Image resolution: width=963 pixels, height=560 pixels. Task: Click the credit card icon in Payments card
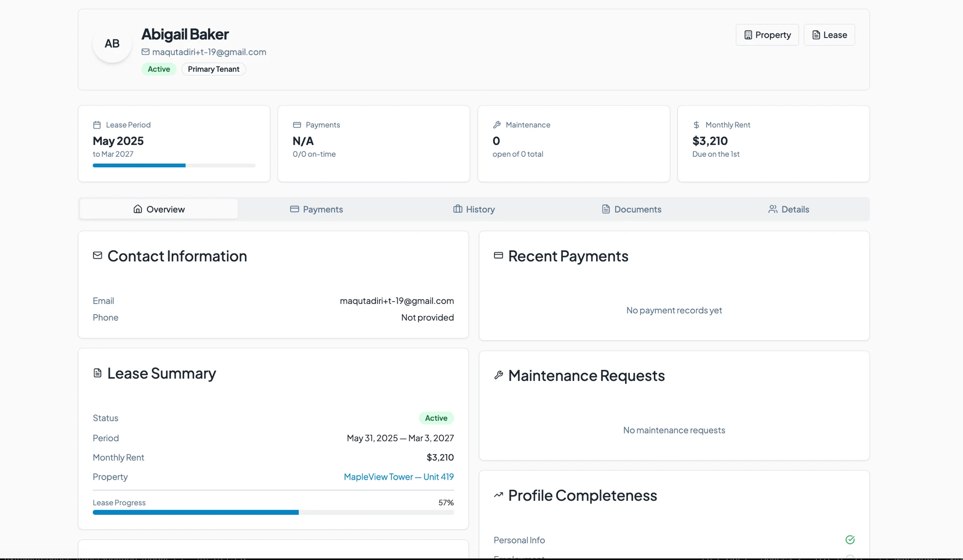coord(297,125)
